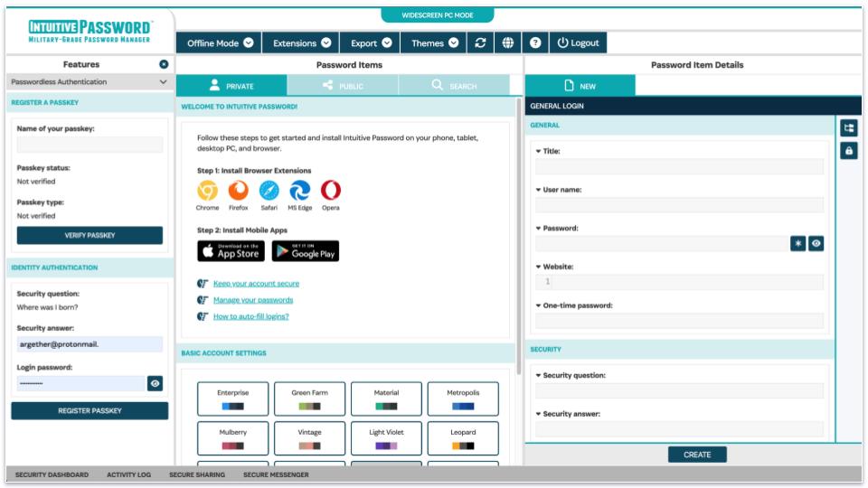Choose the Green Farm theme swatch
Image resolution: width=868 pixels, height=488 pixels.
point(309,399)
